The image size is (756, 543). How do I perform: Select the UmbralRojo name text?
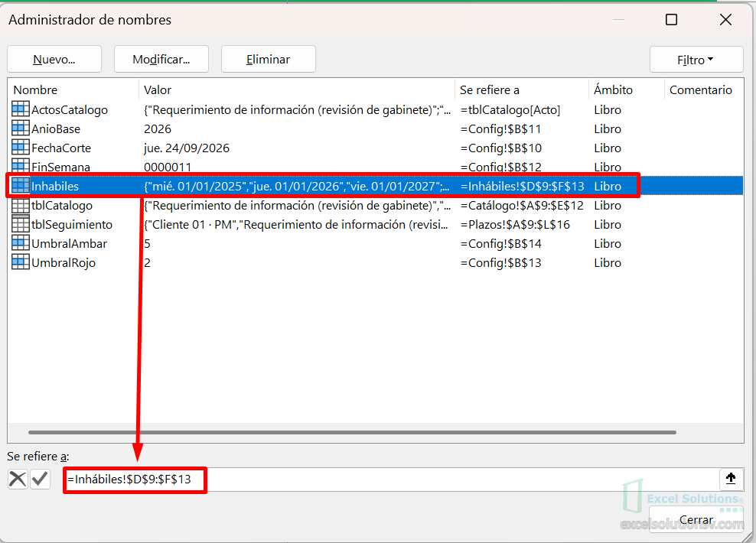pyautogui.click(x=64, y=263)
